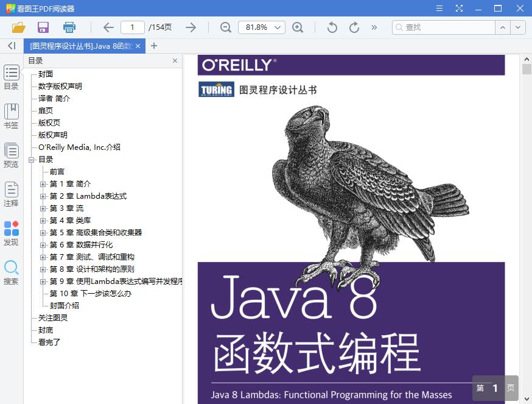Viewport: 532px width, 404px height.
Task: Open the 注释 annotations panel
Action: click(x=11, y=194)
